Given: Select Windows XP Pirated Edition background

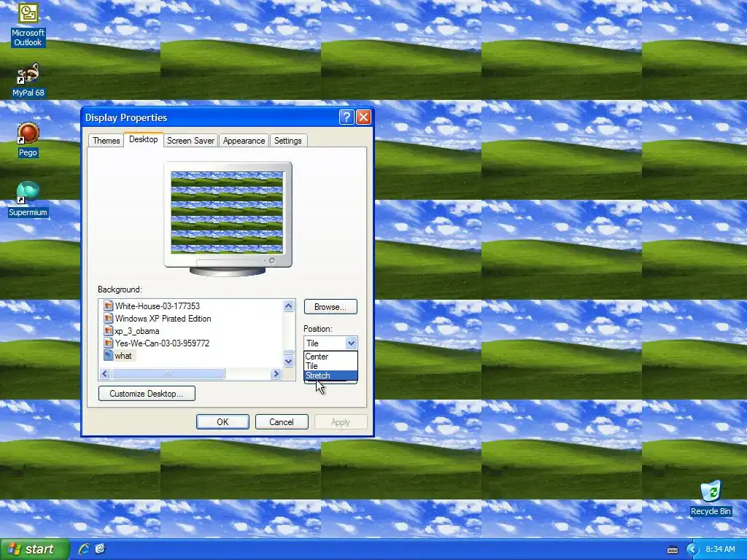Looking at the screenshot, I should pos(163,319).
